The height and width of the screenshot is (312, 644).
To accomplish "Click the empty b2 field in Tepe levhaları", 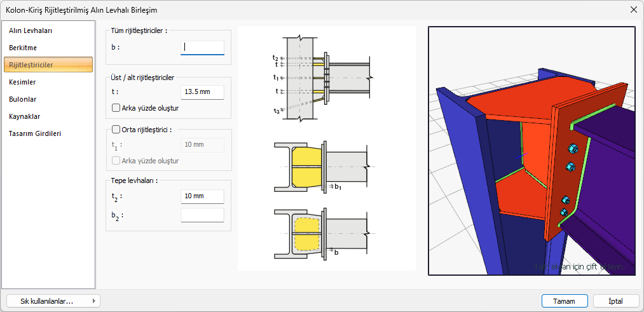I will tap(202, 215).
